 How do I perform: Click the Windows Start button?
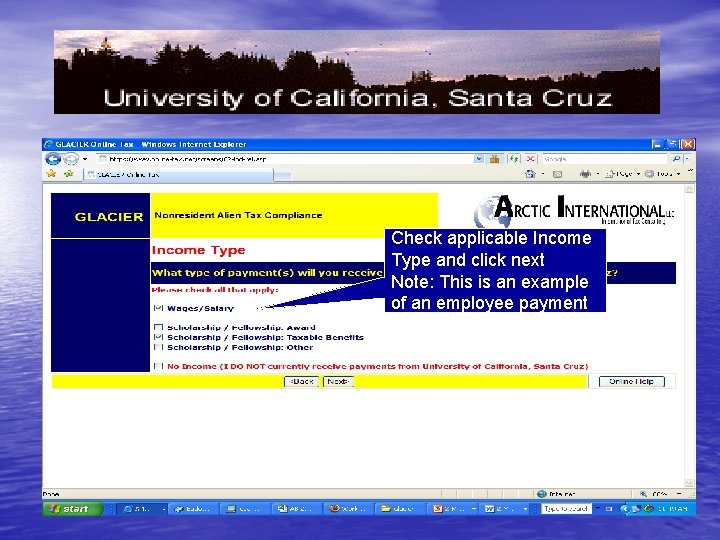tap(73, 509)
